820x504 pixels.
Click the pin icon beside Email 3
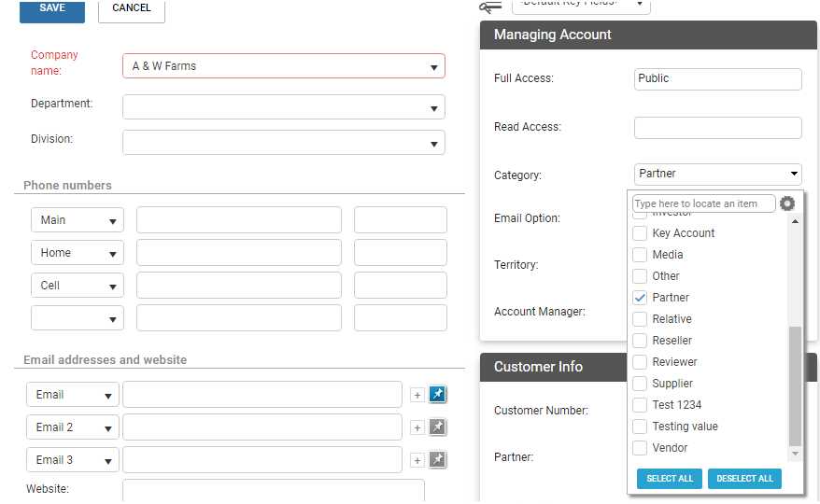click(437, 459)
